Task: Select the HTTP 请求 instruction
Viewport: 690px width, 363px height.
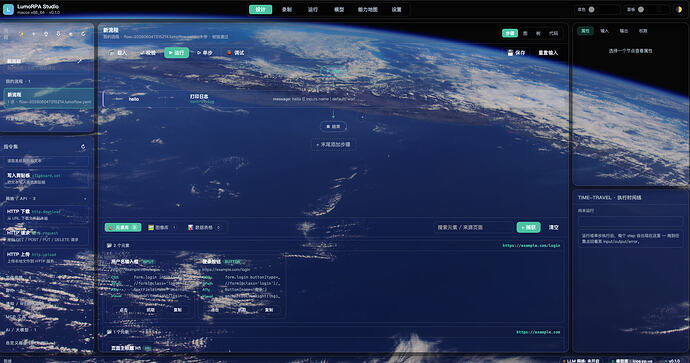Action: coord(47,236)
